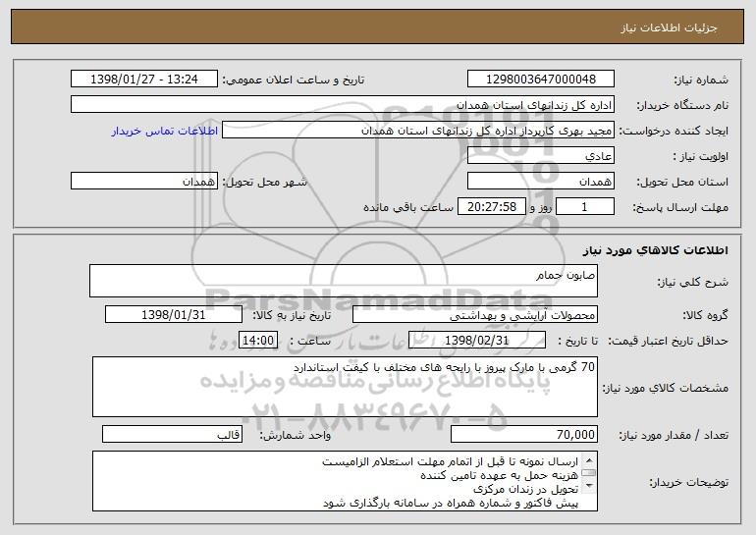Click the general description box صابون حمام
The height and width of the screenshot is (535, 756).
pos(344,281)
